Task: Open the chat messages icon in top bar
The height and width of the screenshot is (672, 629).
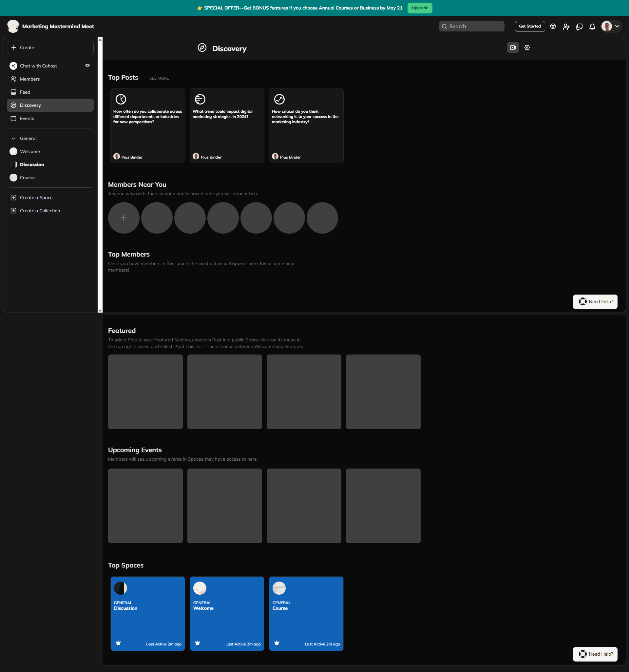Action: pyautogui.click(x=579, y=27)
